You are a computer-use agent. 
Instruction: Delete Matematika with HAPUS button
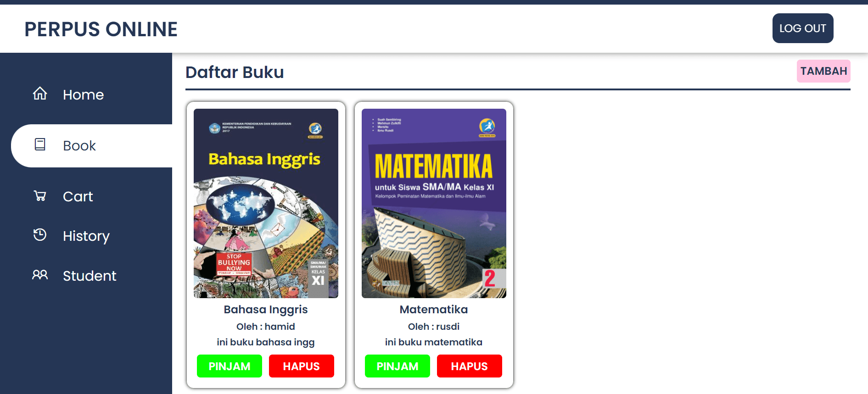[470, 366]
